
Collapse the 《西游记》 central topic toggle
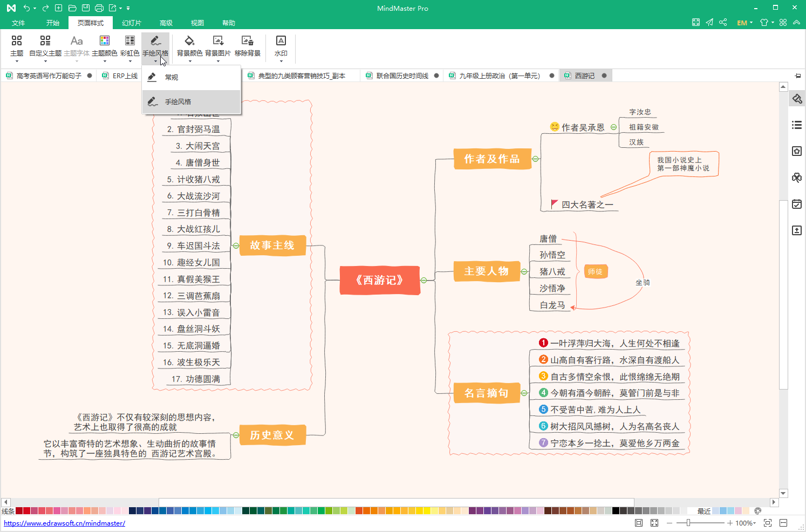coord(424,280)
